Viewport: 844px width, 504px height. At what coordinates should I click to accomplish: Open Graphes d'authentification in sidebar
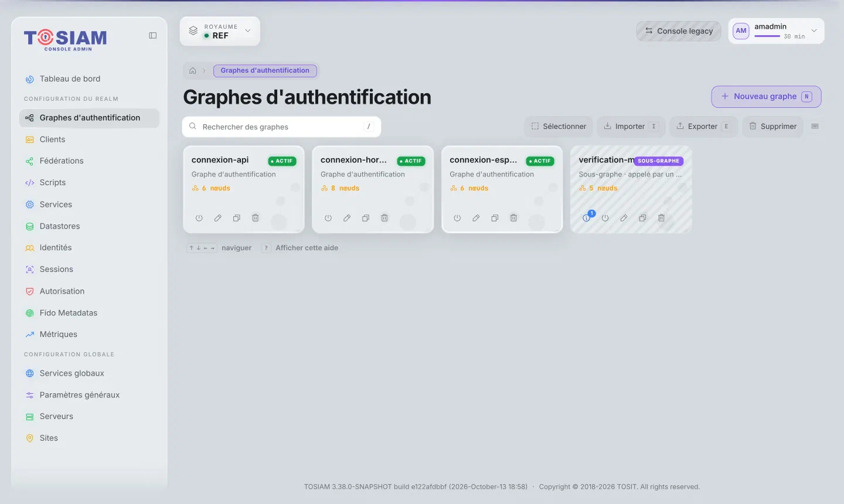point(89,118)
